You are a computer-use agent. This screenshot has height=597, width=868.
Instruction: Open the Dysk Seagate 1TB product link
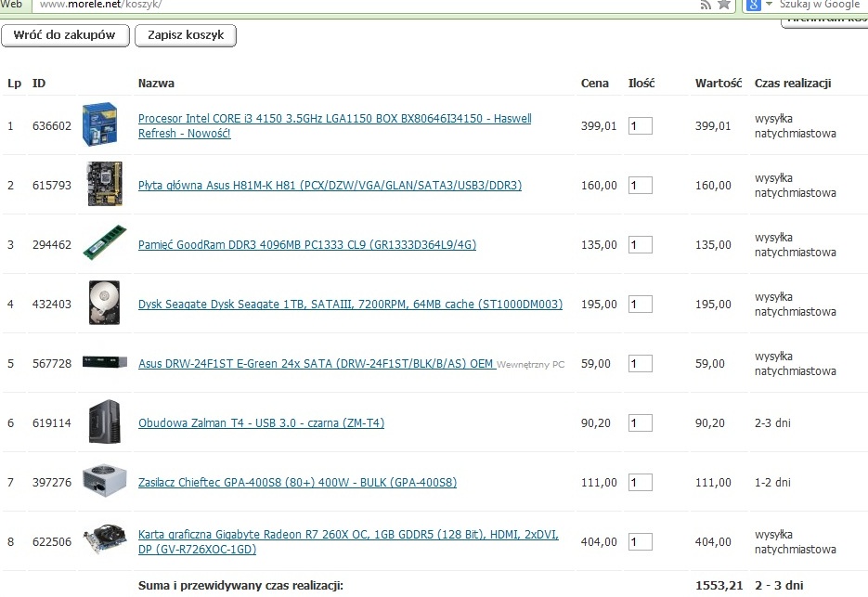point(350,304)
